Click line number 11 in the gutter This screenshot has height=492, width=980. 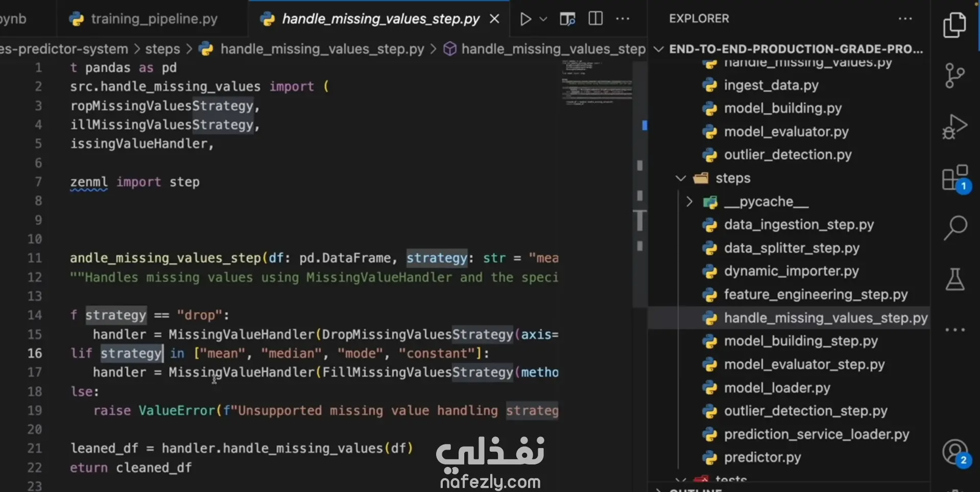[35, 258]
